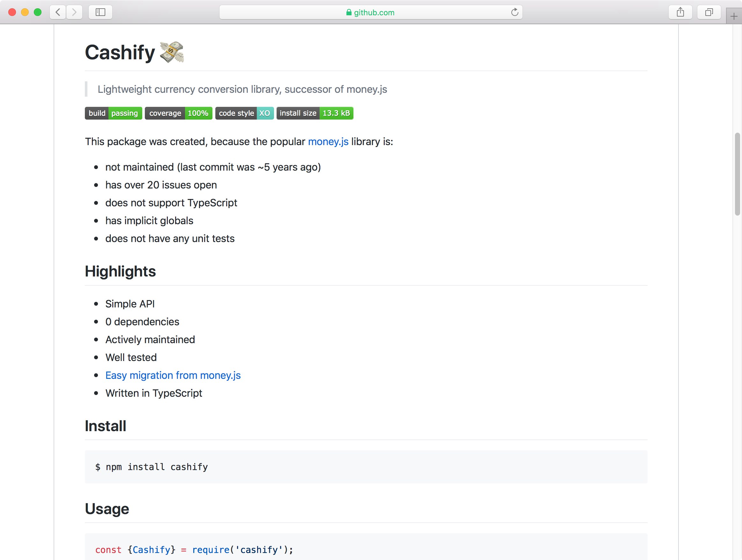This screenshot has height=560, width=742.
Task: Click '0 dependencies' bullet
Action: 142,321
